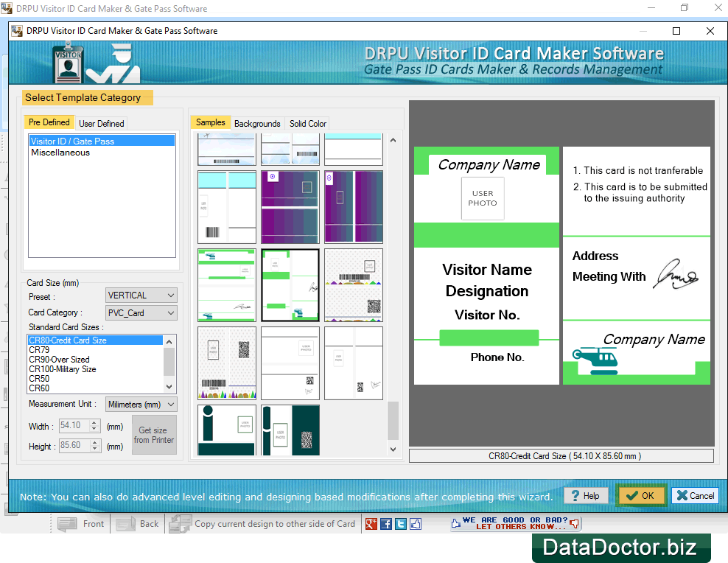Open the Solid Color tab

click(308, 124)
